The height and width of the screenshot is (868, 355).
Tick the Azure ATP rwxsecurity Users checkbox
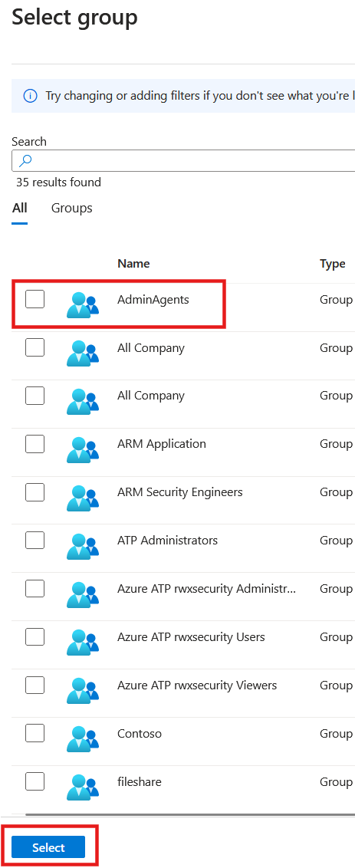tap(35, 637)
